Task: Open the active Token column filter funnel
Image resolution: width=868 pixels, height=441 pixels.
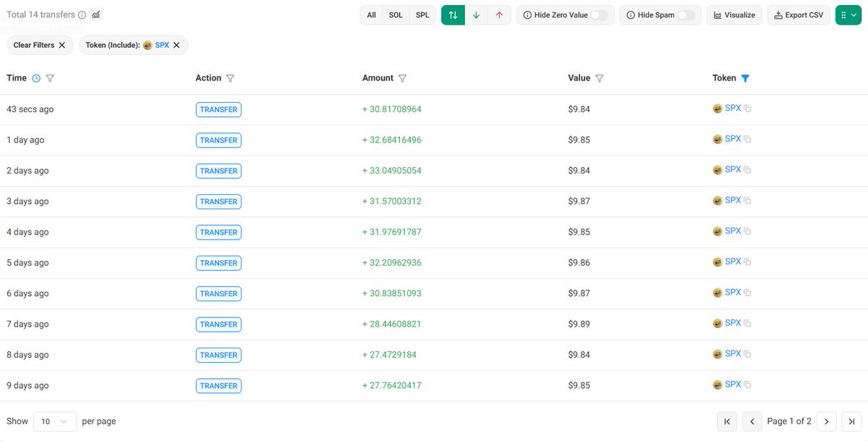Action: coord(745,78)
